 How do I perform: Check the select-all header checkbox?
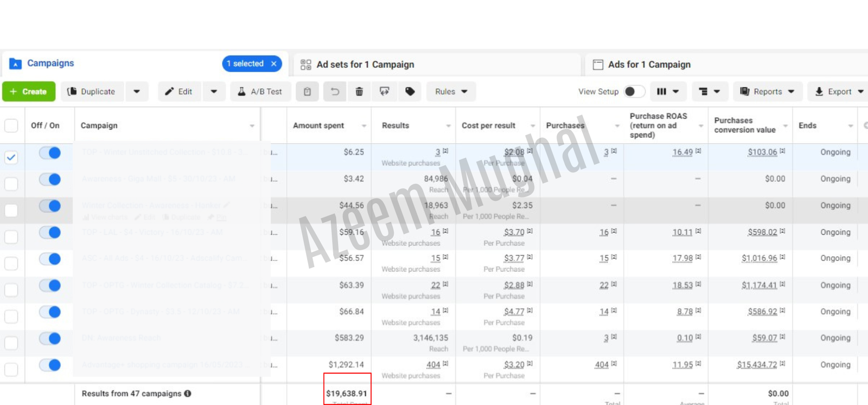point(11,126)
